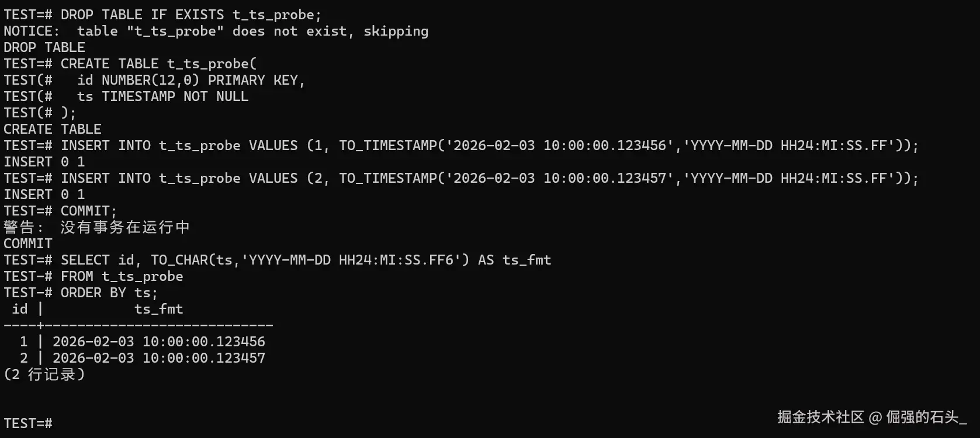Image resolution: width=980 pixels, height=438 pixels.
Task: Click the ts TIMESTAMP NOT NULL line
Action: pos(162,96)
